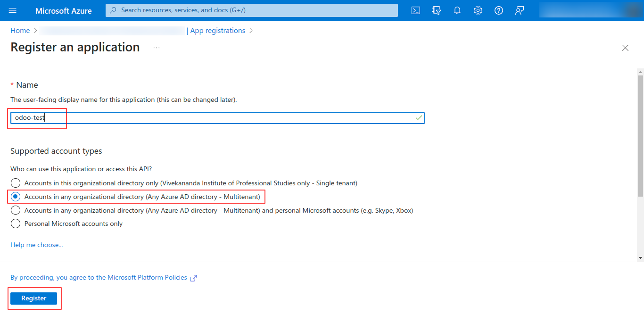This screenshot has width=644, height=315.
Task: Open App registrations breadcrumb
Action: tap(218, 31)
